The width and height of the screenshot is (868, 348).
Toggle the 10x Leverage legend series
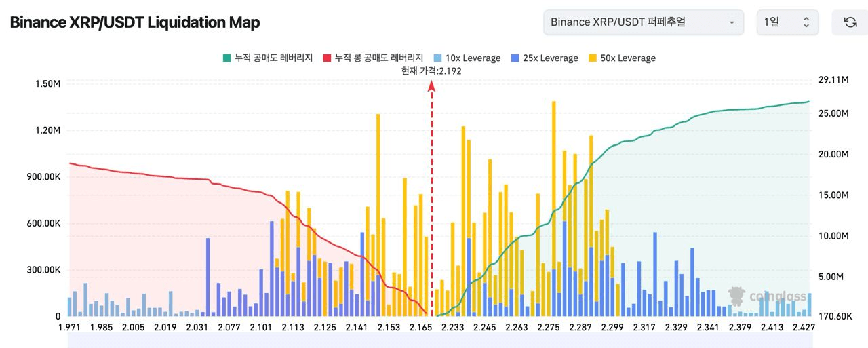pyautogui.click(x=467, y=58)
